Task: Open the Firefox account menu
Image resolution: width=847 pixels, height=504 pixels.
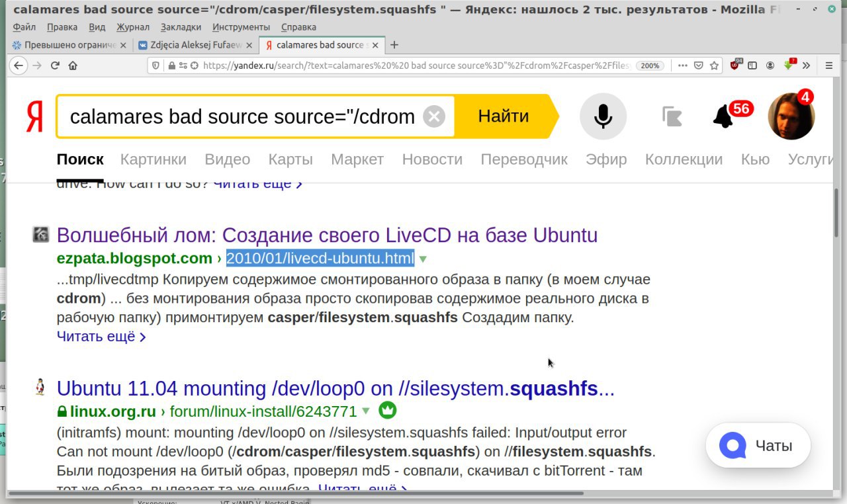Action: (x=770, y=65)
